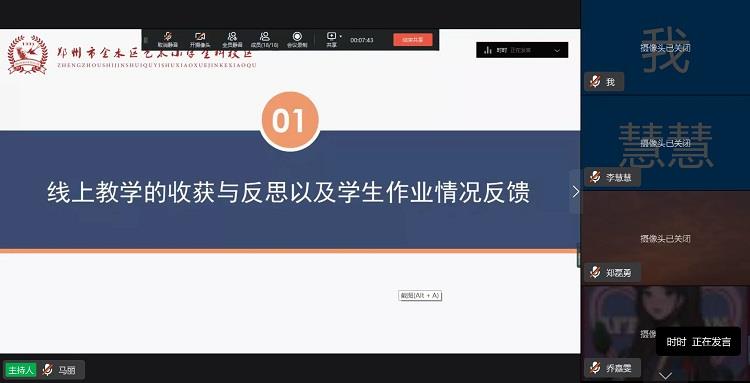Click the toolbar drag handle at left edge
Image resolution: width=750 pixels, height=383 pixels.
pos(146,40)
